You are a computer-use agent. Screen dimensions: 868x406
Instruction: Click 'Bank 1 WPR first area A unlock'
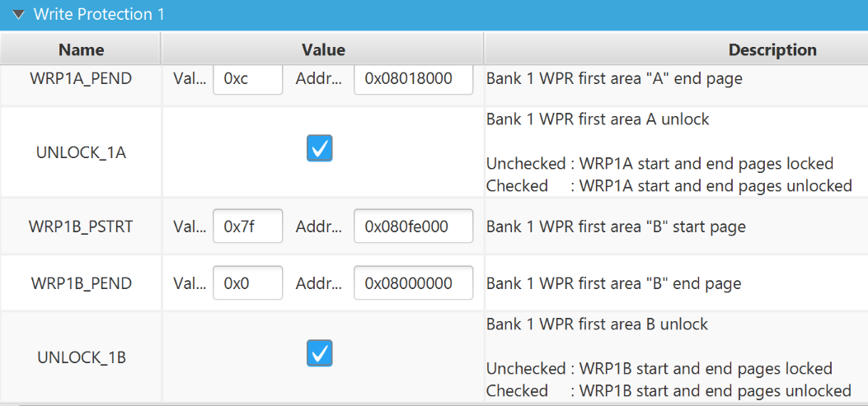[x=598, y=119]
